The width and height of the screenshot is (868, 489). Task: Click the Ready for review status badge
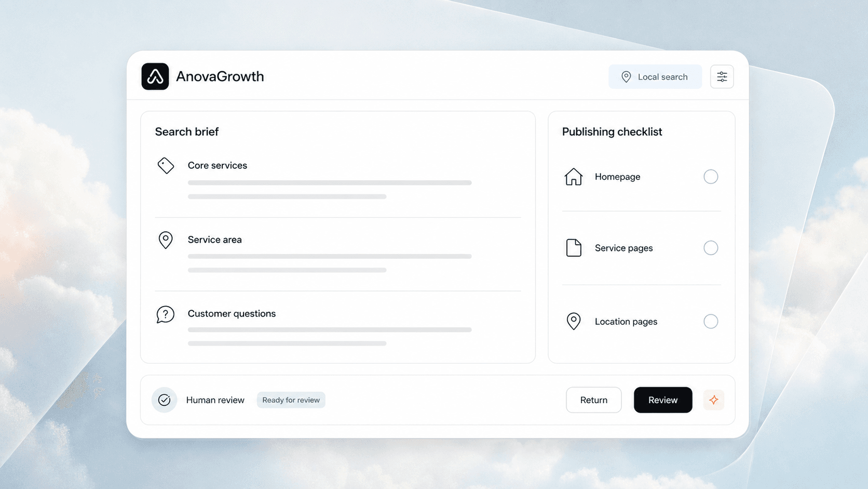coord(291,400)
